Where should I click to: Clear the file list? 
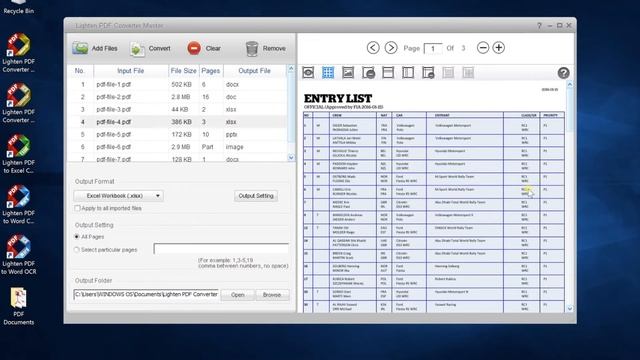[204, 48]
